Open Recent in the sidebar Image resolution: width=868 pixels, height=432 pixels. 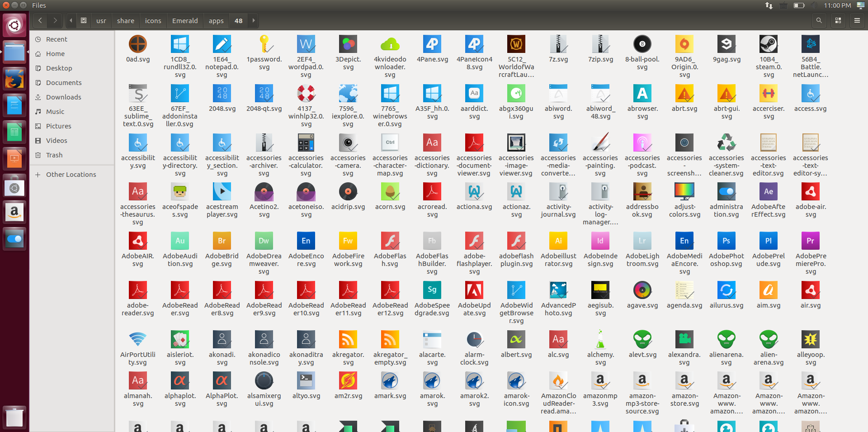point(72,39)
